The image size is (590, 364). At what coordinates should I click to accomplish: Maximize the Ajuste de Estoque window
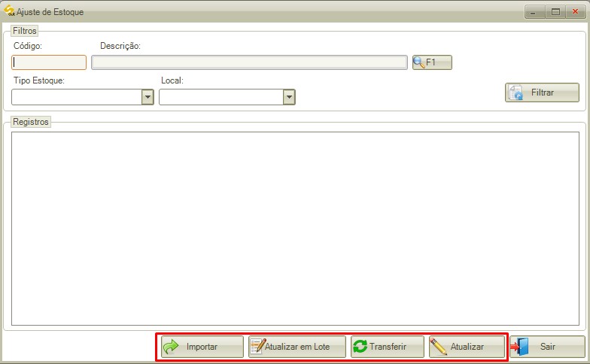pos(555,12)
